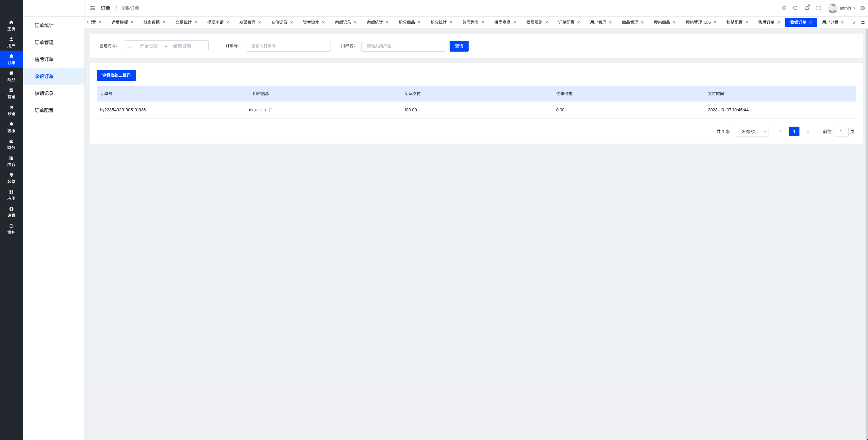Toggle fullscreen with the expand icon
868x440 pixels.
point(818,8)
